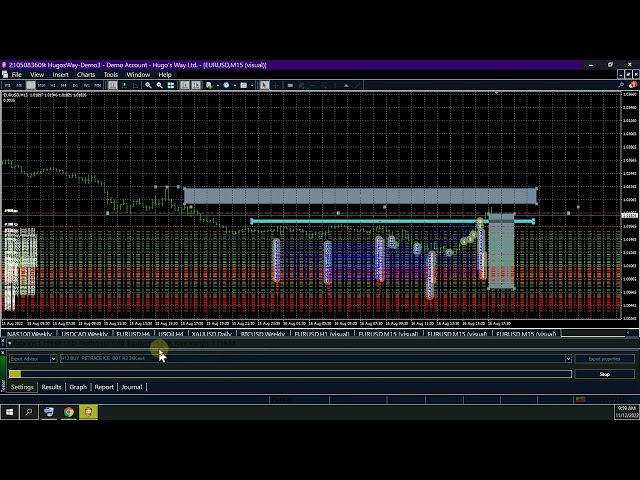Select the crosshair cursor tool
The height and width of the screenshot is (480, 640).
pos(276,85)
